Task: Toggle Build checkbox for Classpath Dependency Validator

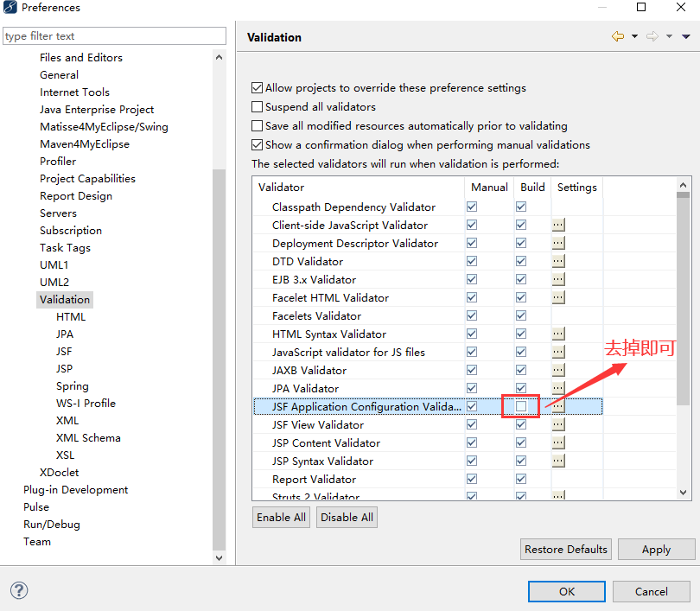Action: click(x=521, y=207)
